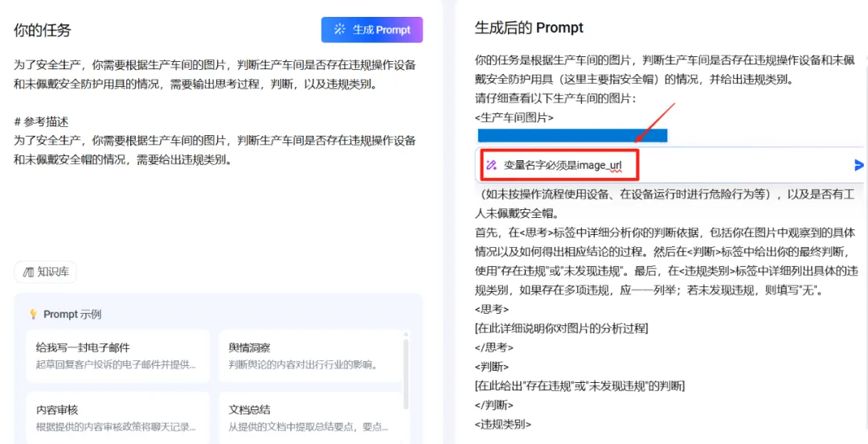The image size is (868, 444).
Task: Click description 从提供的文档中提取总结要点
Action: [x=309, y=427]
